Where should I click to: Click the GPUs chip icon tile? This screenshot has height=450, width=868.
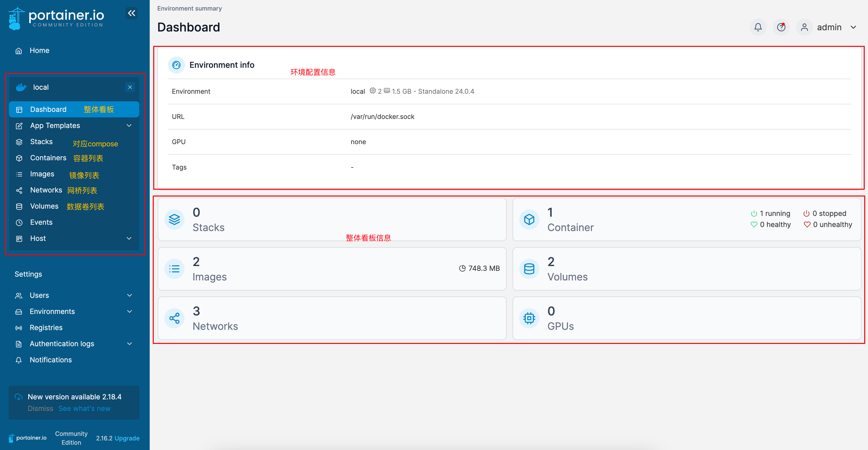529,318
